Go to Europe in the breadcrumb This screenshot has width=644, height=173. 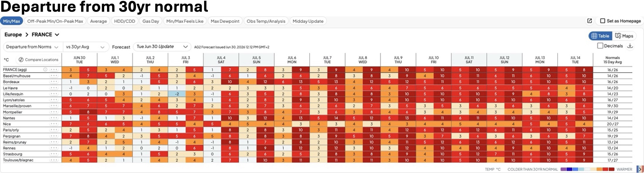(x=13, y=35)
